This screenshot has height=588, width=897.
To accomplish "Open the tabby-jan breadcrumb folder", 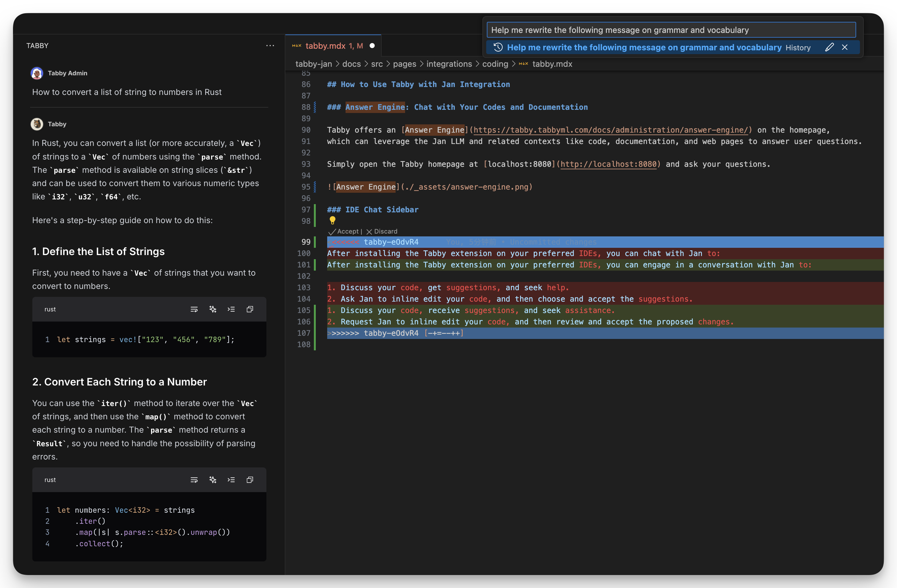I will click(314, 64).
